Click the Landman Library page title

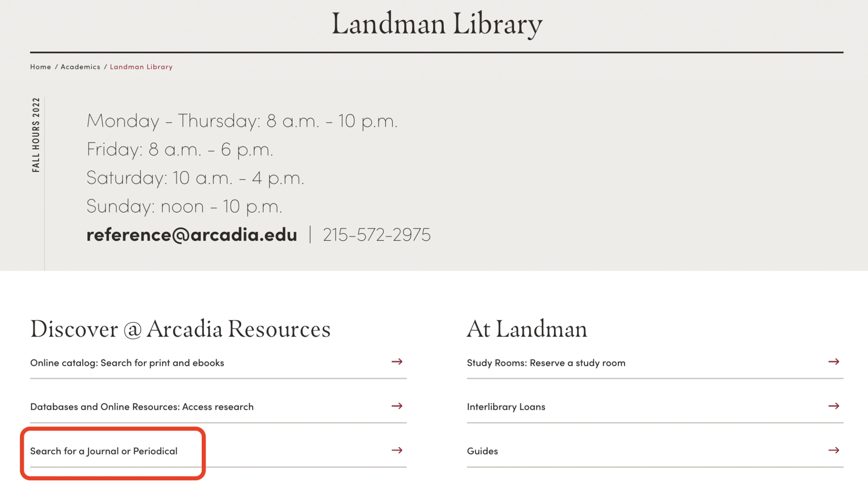(x=437, y=24)
